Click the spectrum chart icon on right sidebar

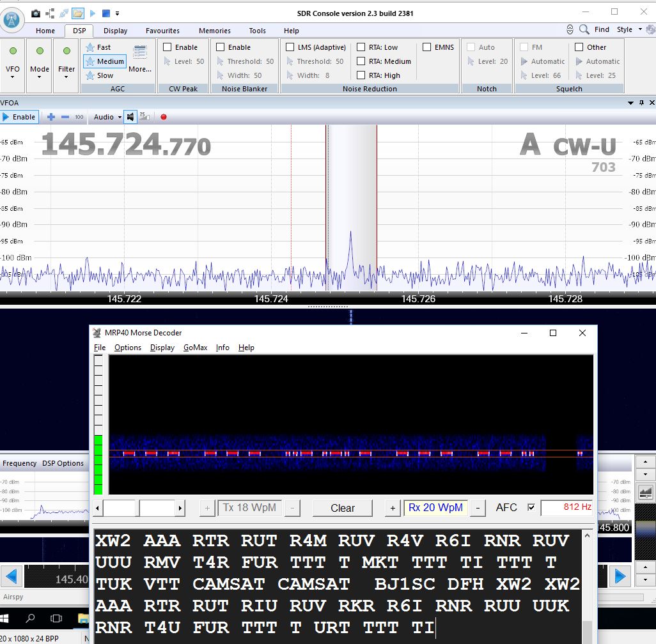click(x=646, y=492)
